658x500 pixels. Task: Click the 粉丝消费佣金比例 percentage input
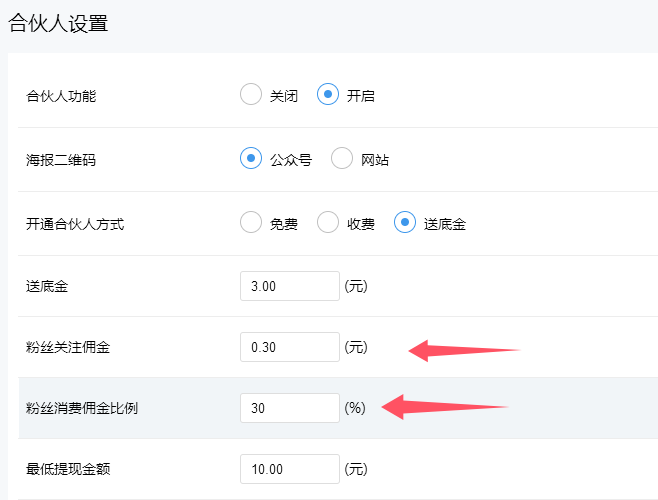(290, 408)
